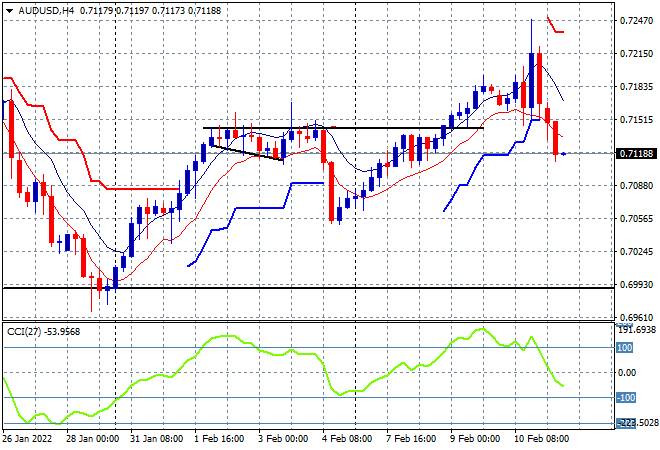Click the triangle arrow beside AUDUSD,H4

pos(9,11)
